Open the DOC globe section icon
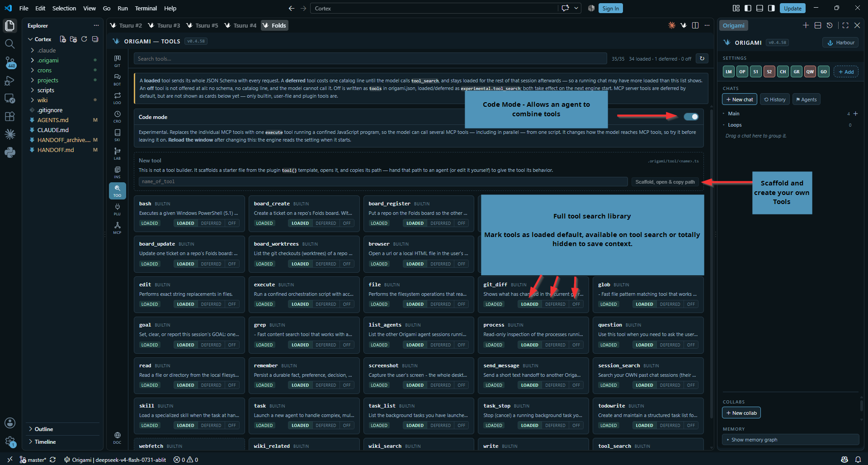This screenshot has width=868, height=465. [x=117, y=437]
